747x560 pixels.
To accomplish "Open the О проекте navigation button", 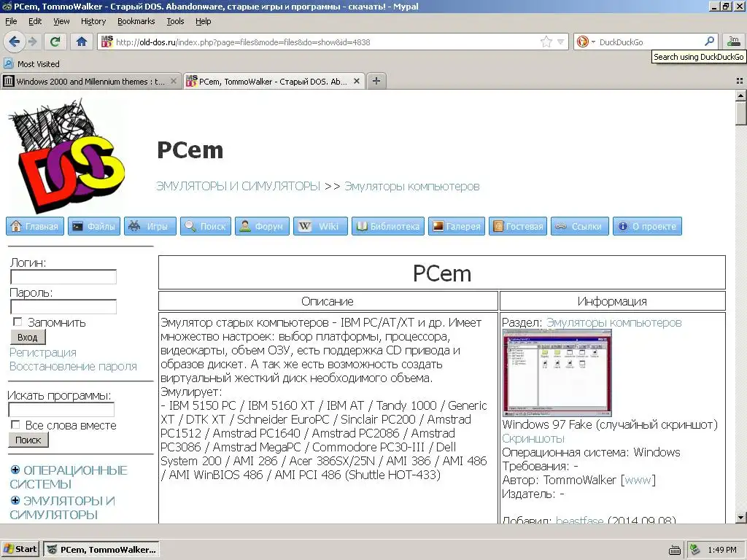I will pos(647,226).
